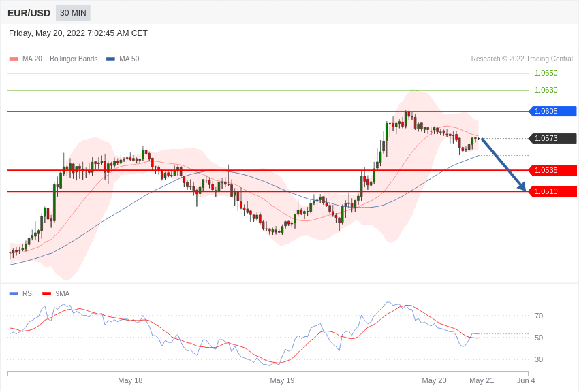Click the Jun 4 date axis label
The width and height of the screenshot is (579, 392).
[526, 380]
